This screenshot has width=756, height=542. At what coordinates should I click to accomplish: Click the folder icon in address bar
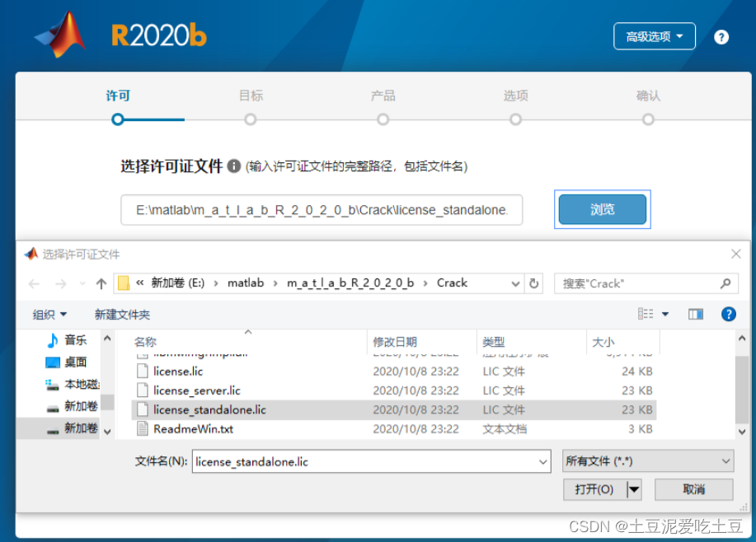coord(124,283)
